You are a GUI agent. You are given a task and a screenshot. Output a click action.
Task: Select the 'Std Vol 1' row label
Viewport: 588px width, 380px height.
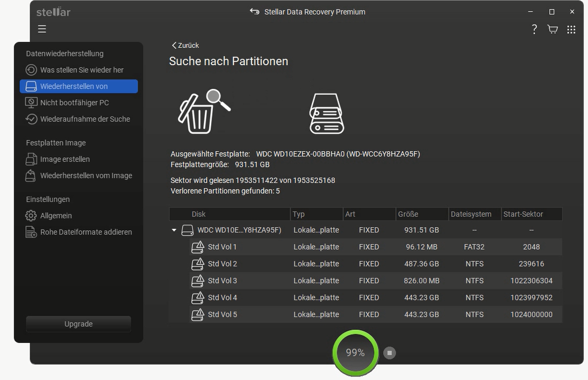point(222,247)
